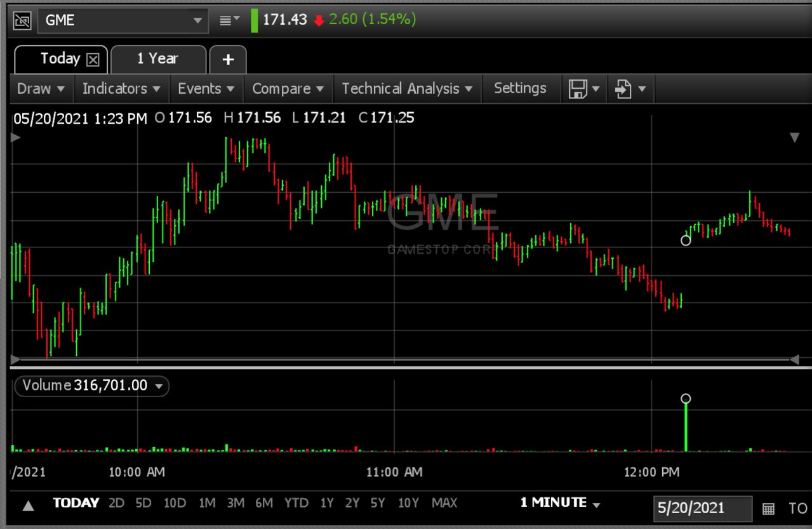Expand the arrow beside the save icon
This screenshot has width=812, height=529.
click(596, 89)
